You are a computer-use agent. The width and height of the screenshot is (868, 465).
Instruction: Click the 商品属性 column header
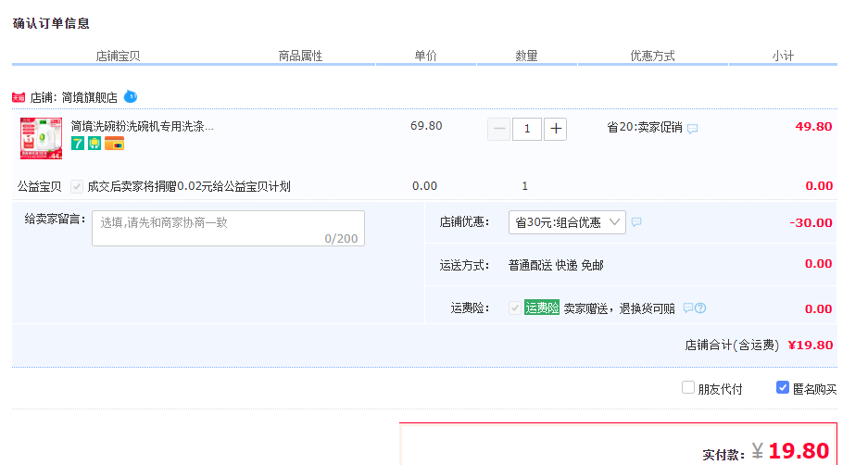(300, 56)
